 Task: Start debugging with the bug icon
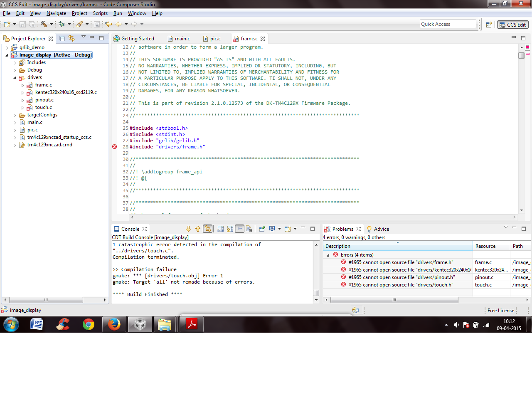62,24
